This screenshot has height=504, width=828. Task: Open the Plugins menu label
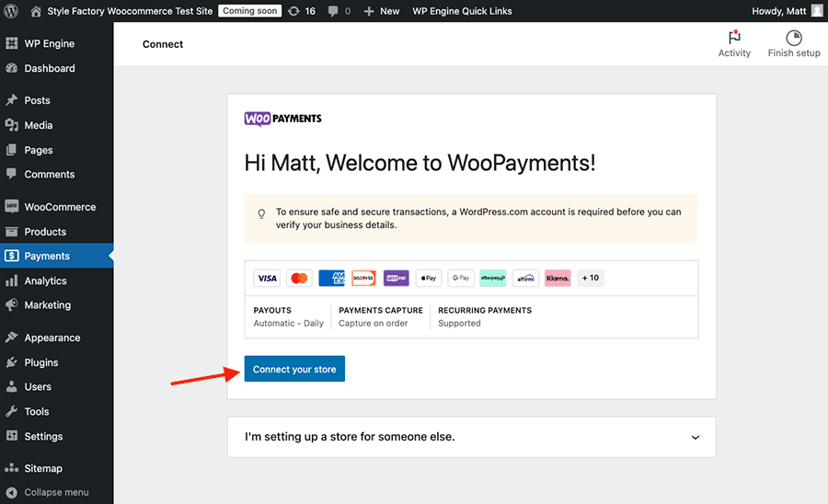41,362
